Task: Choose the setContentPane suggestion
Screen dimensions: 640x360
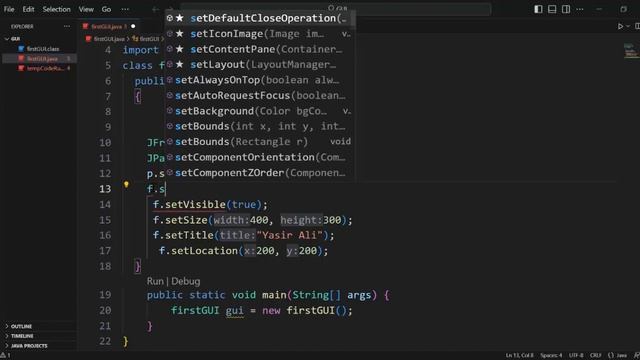Action: (260, 49)
